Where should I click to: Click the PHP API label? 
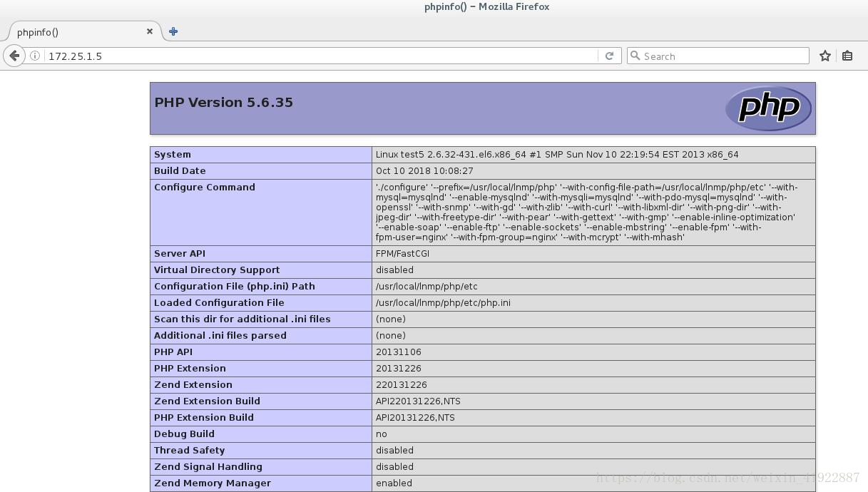point(173,352)
